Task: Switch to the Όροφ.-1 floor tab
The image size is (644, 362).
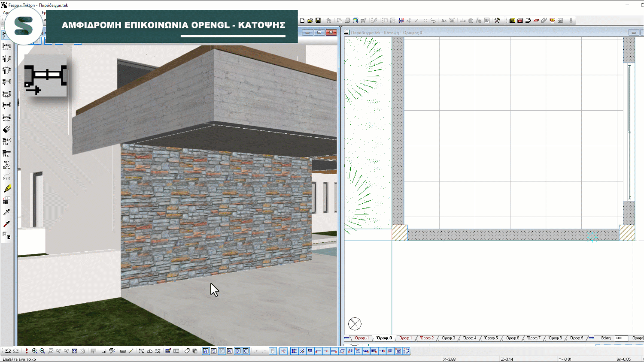Action: (x=361, y=338)
